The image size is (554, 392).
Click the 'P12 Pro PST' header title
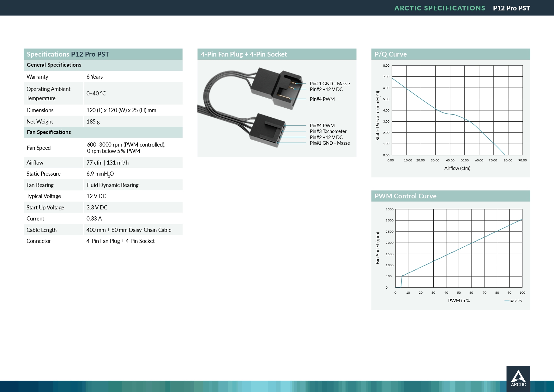coord(511,8)
